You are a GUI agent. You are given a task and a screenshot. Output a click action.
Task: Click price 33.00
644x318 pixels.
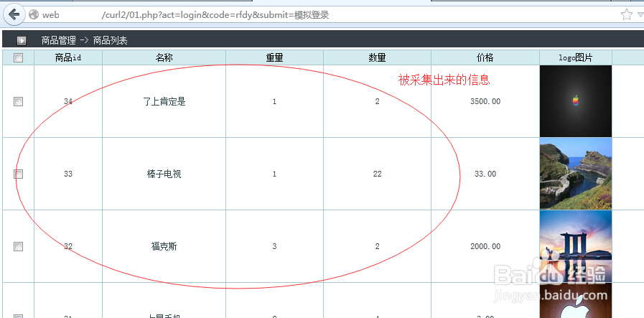485,174
